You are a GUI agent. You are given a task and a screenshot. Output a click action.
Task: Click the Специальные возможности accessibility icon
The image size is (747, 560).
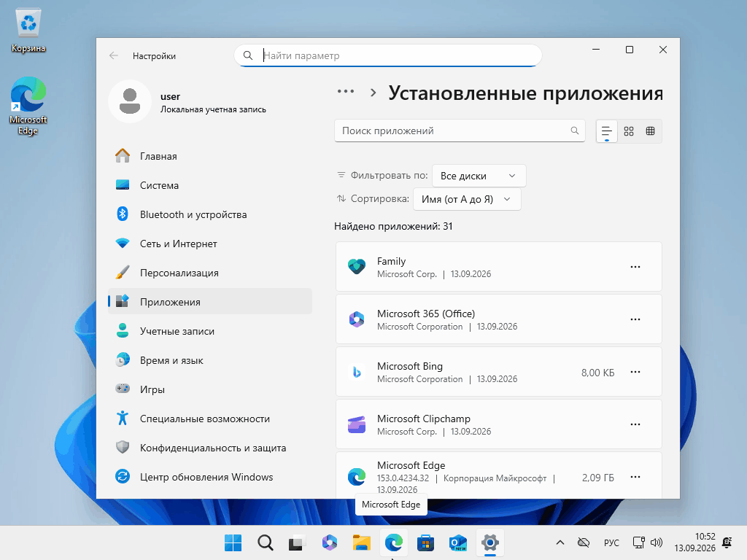click(123, 418)
